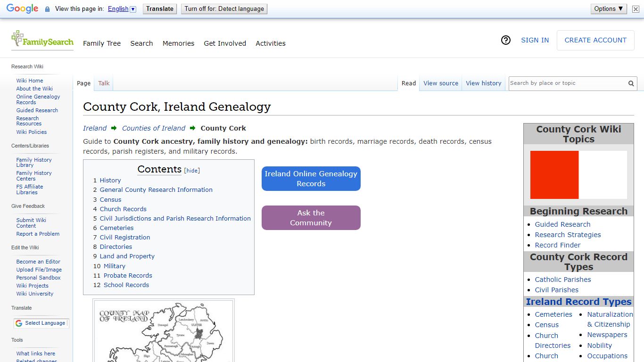Click the Ask the Community button
Viewport: 644px width, 362px height.
(x=311, y=218)
